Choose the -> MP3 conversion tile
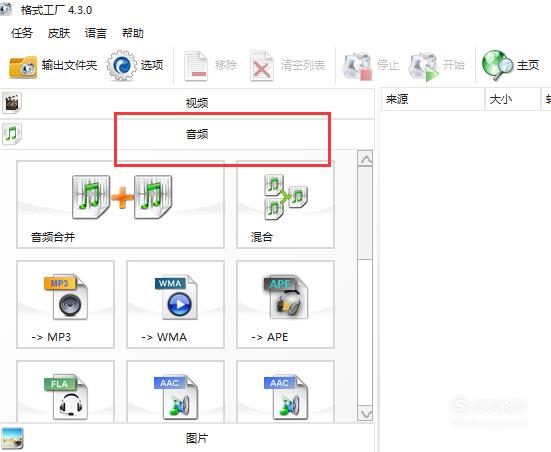 point(65,304)
